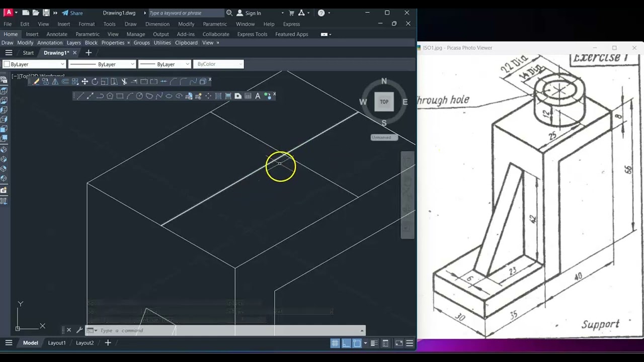Click the TOP face of the ViewCube

[384, 102]
